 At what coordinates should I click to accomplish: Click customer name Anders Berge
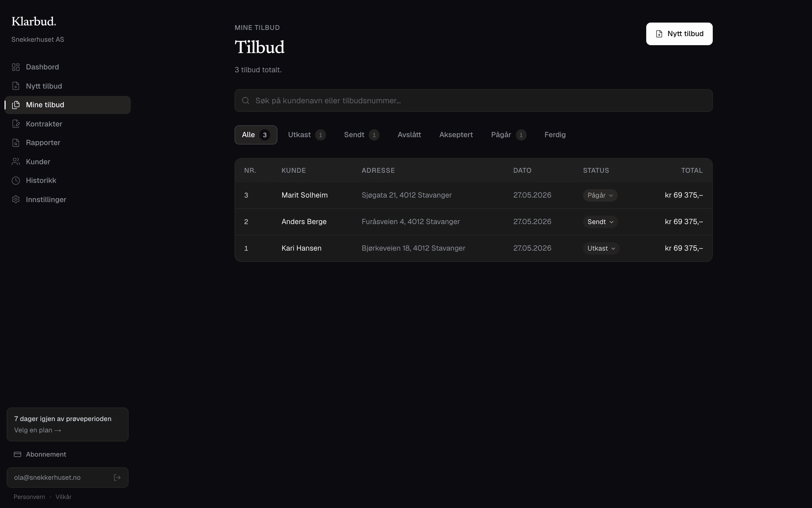point(304,222)
